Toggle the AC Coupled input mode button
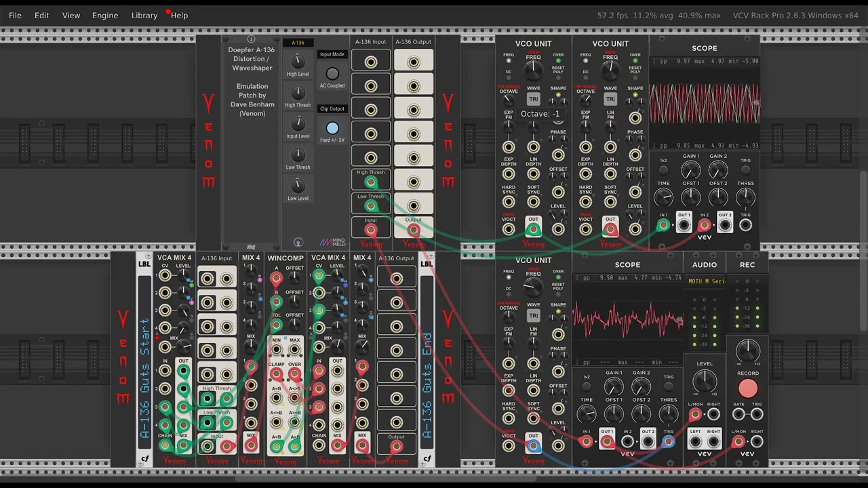The image size is (868, 488). coord(332,73)
